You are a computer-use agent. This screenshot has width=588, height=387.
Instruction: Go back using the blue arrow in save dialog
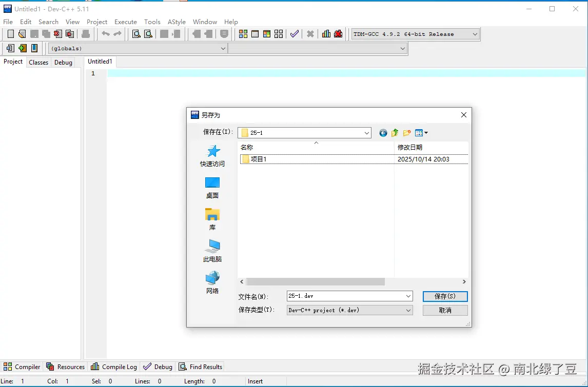click(383, 133)
